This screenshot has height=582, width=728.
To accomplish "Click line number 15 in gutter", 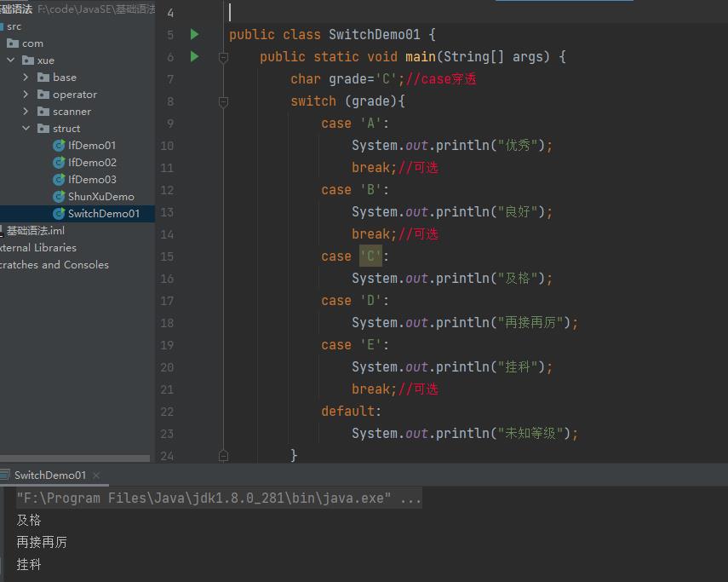I will pos(167,256).
